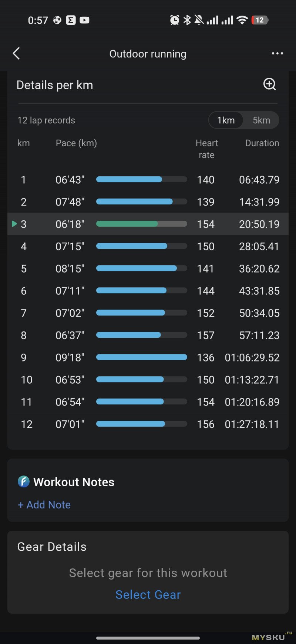Tap the YouTube notification icon
The image size is (296, 644).
coord(84,20)
